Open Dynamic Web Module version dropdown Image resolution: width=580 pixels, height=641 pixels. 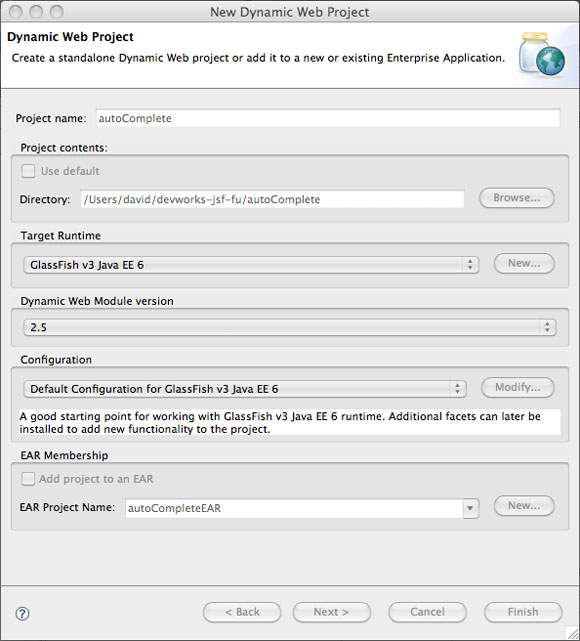[x=290, y=327]
